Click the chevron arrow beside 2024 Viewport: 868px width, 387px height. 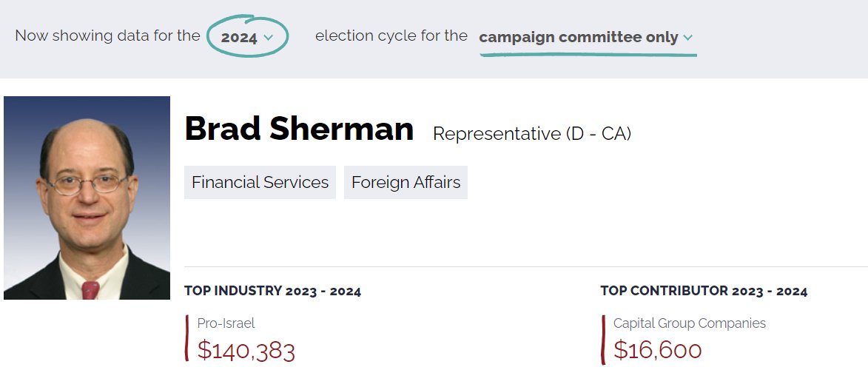(x=268, y=38)
